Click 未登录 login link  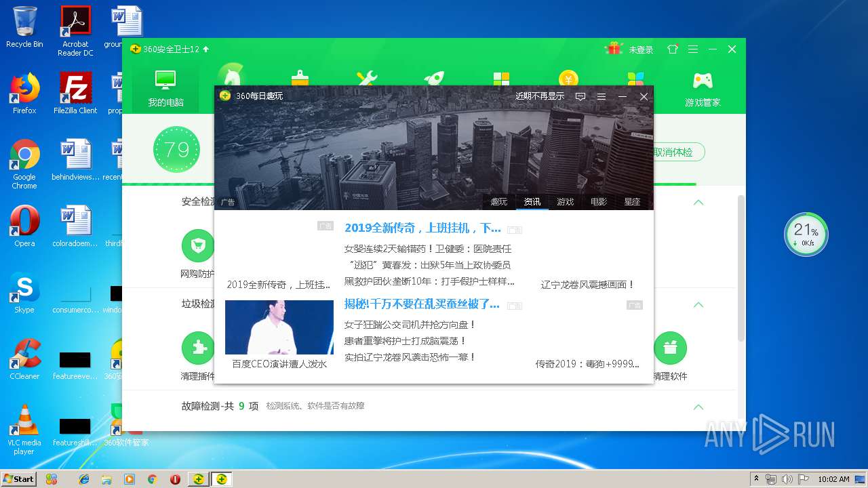pos(641,49)
